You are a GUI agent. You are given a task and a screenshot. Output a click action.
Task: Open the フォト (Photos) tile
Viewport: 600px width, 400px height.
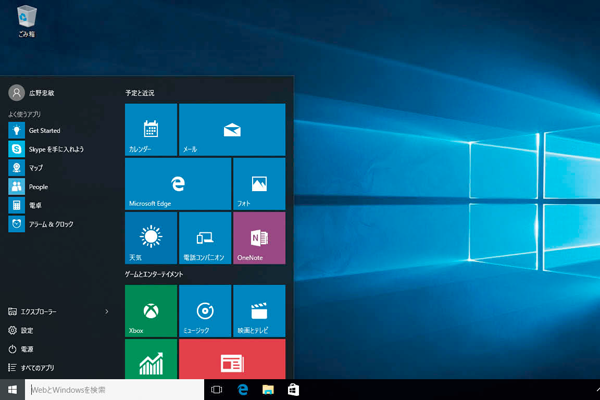(259, 184)
